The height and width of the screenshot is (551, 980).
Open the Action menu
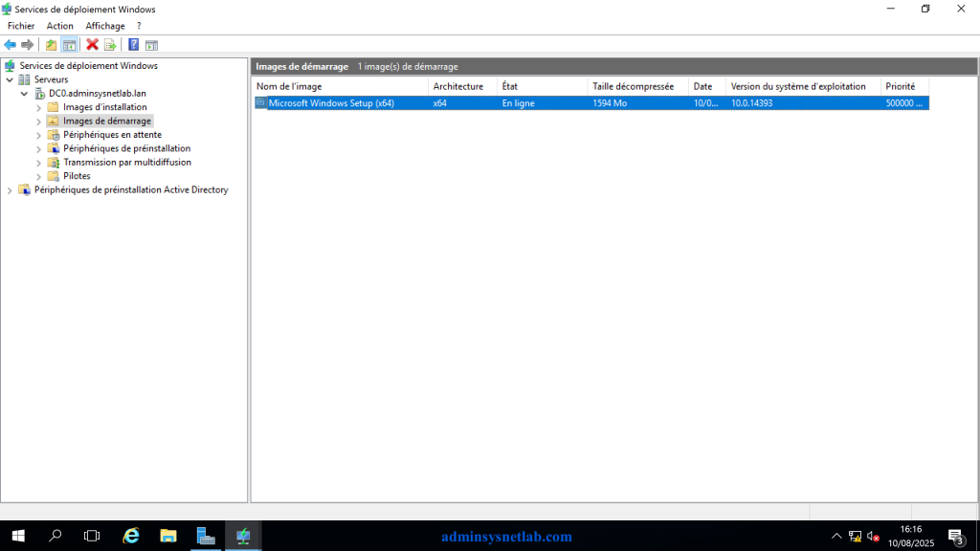coord(60,26)
